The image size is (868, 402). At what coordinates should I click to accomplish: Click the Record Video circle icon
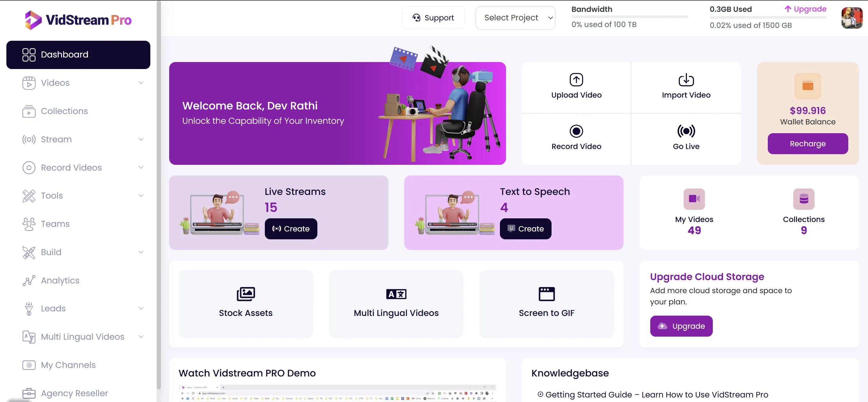click(x=576, y=131)
